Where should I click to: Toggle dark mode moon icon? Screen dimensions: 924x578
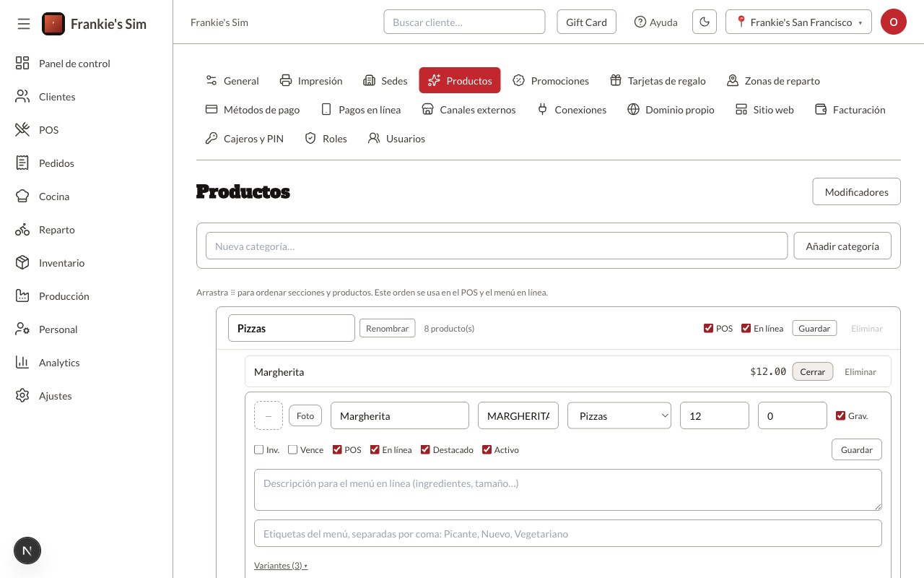(x=705, y=22)
